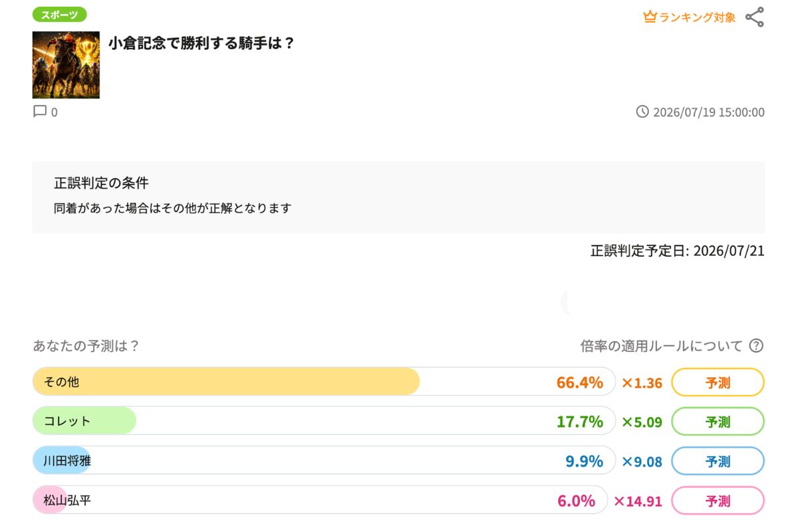This screenshot has height=532, width=798.
Task: Click 倍率の適用ルールについて link text
Action: [662, 346]
